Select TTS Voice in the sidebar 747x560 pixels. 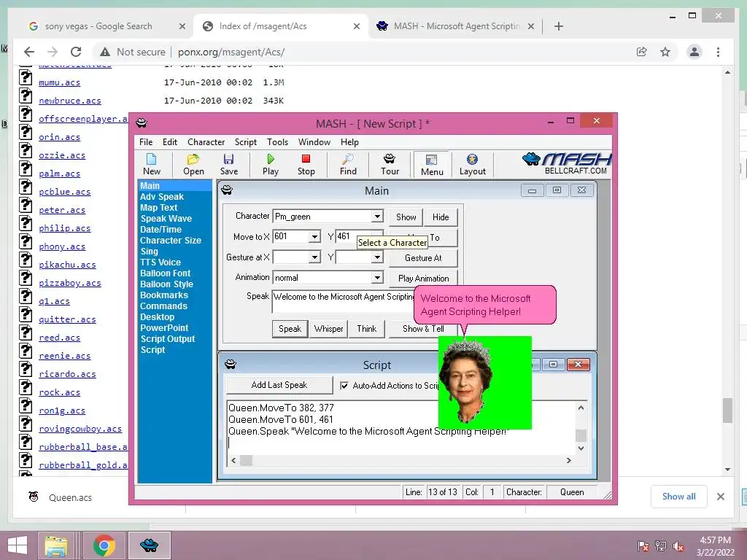pos(160,262)
